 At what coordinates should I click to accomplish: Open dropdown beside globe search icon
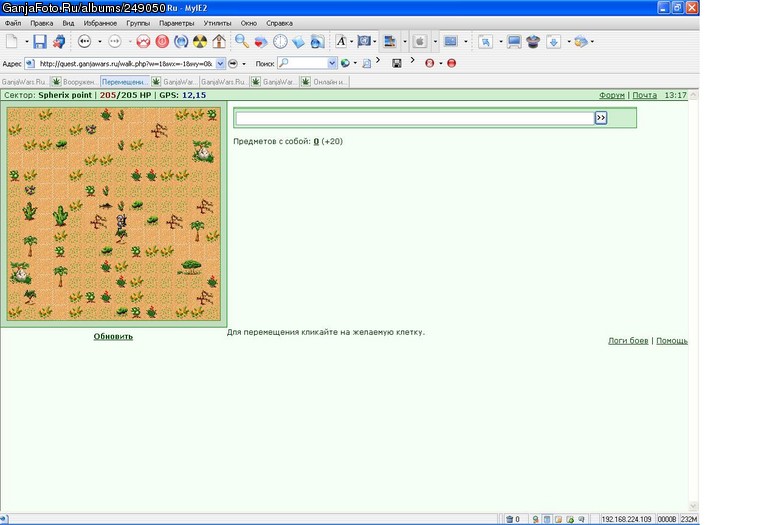coord(355,64)
